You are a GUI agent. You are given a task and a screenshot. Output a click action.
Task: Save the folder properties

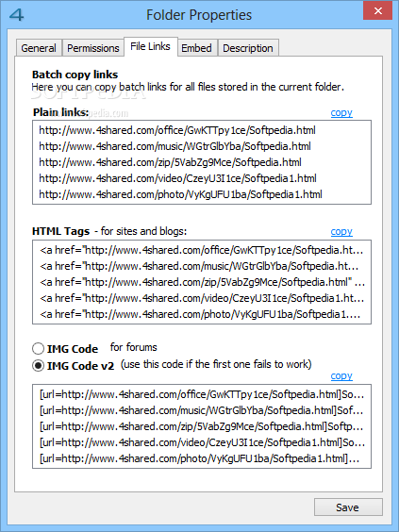coord(348,507)
